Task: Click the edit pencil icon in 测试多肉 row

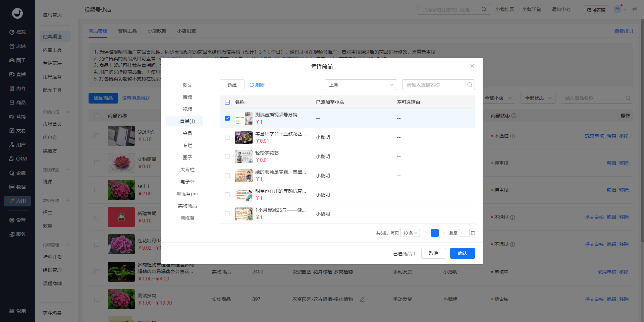Action: (362, 299)
